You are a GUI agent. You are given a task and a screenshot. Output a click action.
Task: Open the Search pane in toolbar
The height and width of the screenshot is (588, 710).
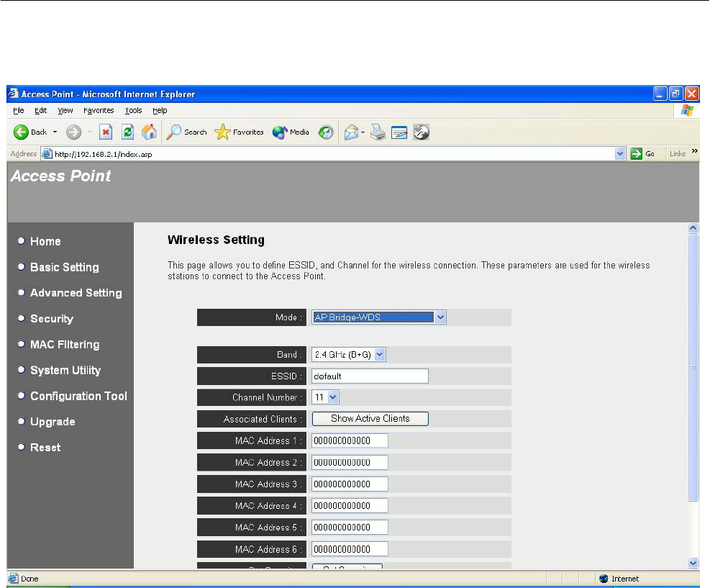pos(186,132)
